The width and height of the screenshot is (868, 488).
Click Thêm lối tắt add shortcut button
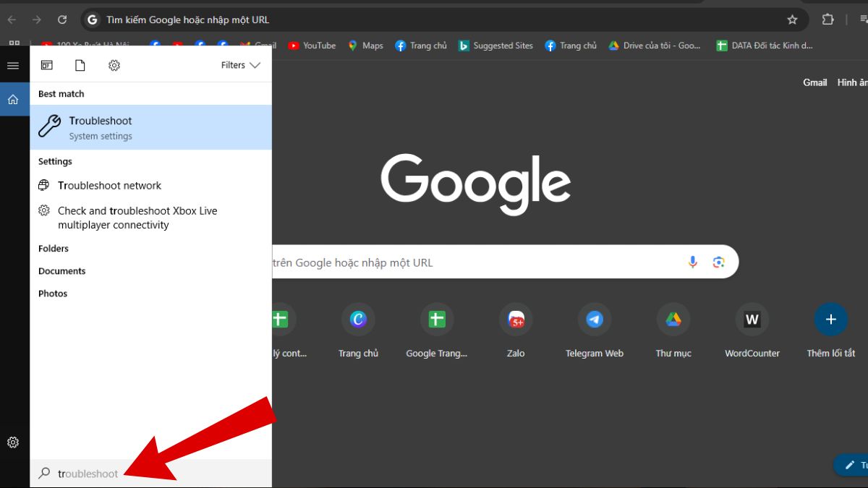tap(831, 330)
